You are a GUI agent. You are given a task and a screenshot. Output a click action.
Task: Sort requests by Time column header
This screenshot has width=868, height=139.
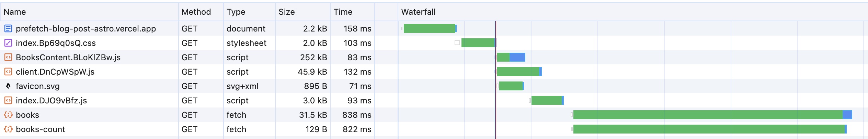(x=343, y=12)
